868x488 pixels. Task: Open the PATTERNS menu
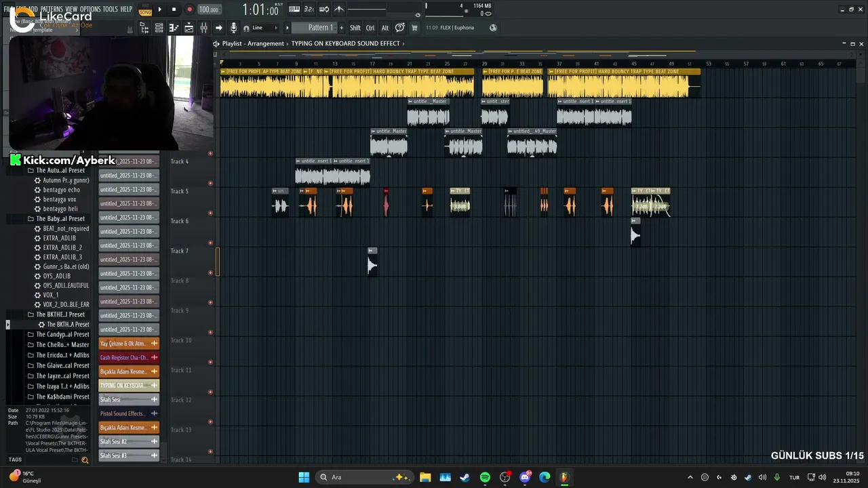(x=52, y=9)
